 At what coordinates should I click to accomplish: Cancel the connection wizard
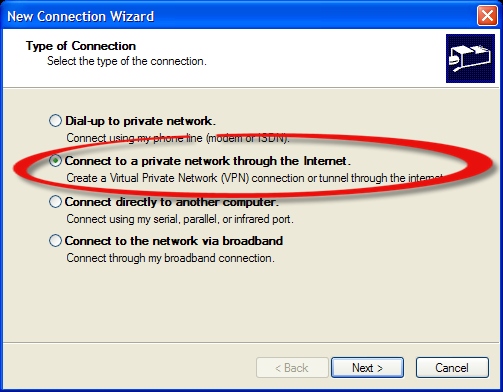pyautogui.click(x=452, y=368)
